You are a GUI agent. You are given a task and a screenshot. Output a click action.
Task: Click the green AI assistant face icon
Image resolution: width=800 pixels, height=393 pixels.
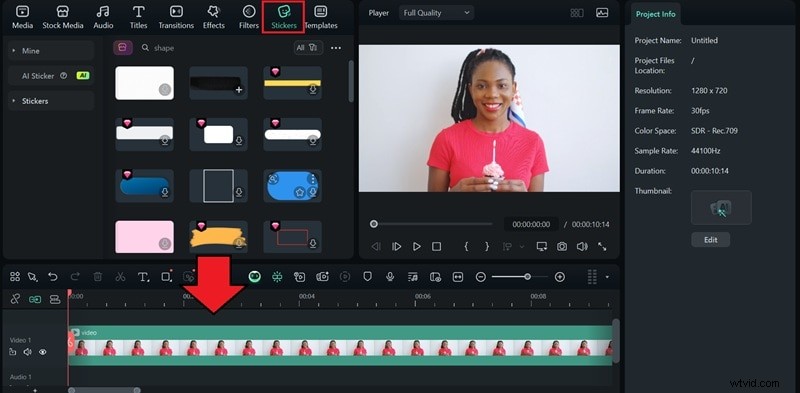pyautogui.click(x=255, y=277)
